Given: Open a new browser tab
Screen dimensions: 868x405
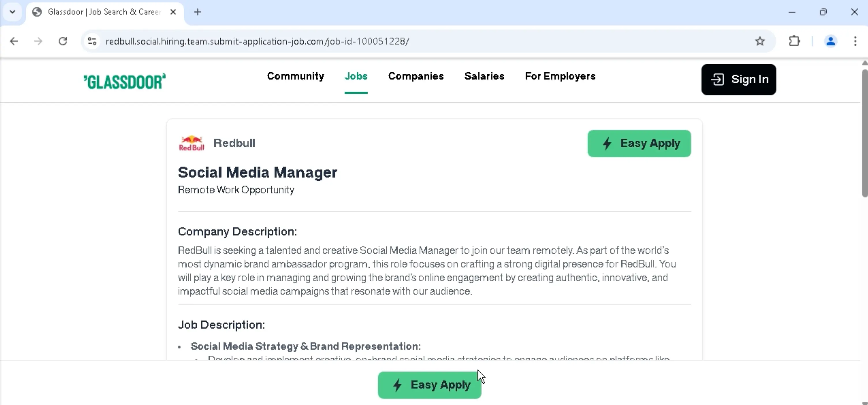Looking at the screenshot, I should tap(198, 12).
